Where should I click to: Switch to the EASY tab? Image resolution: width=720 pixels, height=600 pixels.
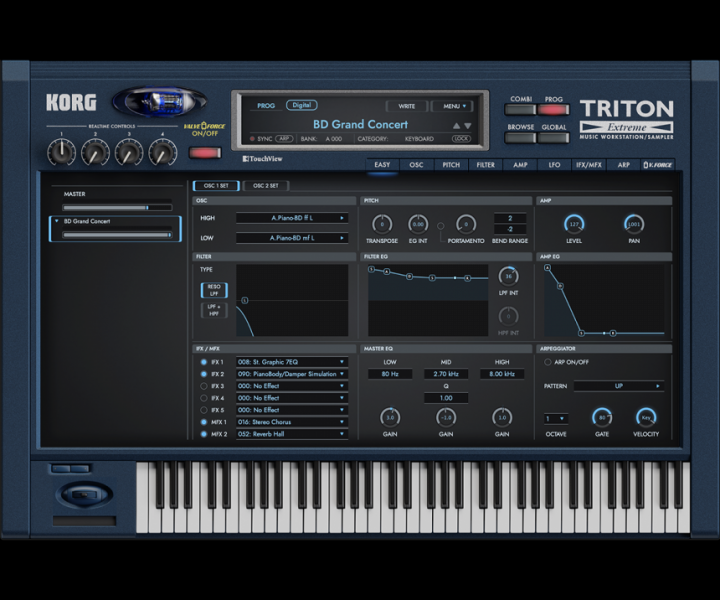pyautogui.click(x=382, y=164)
